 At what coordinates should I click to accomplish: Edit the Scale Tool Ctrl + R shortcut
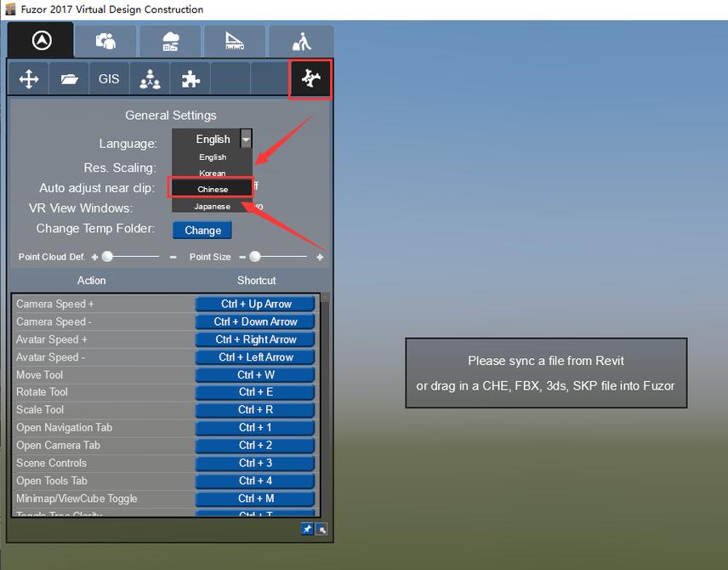(x=255, y=410)
